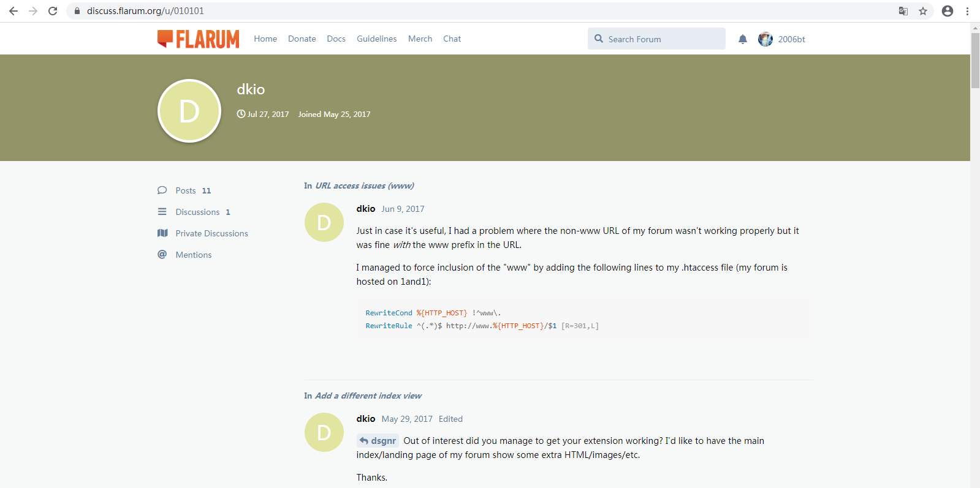
Task: Click the padlock site info icon
Action: pos(77,11)
